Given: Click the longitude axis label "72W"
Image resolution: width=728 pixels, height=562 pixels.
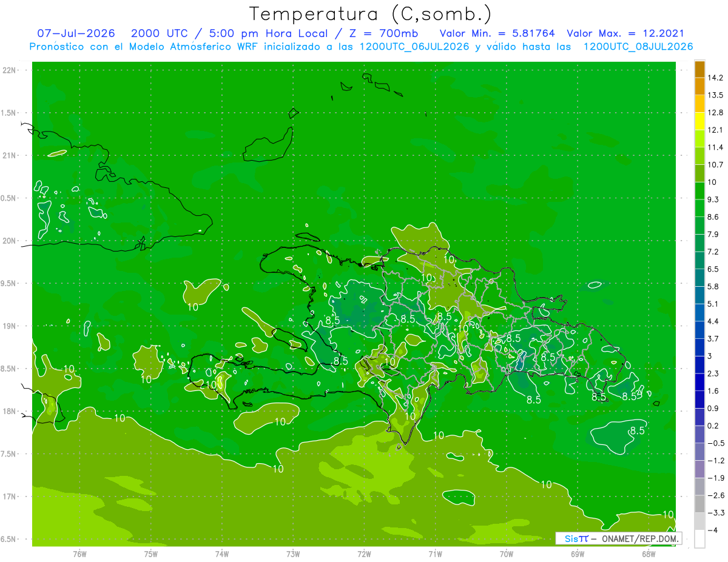Looking at the screenshot, I should (x=364, y=554).
